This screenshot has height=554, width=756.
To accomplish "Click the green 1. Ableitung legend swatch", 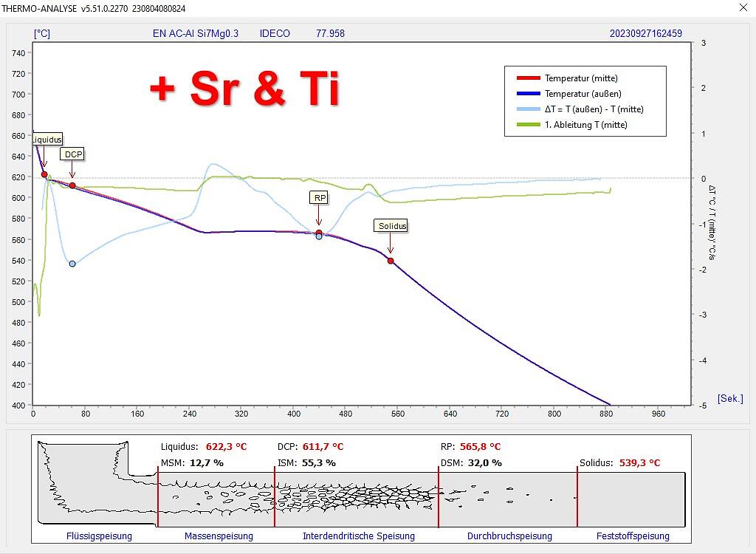I will coord(528,125).
